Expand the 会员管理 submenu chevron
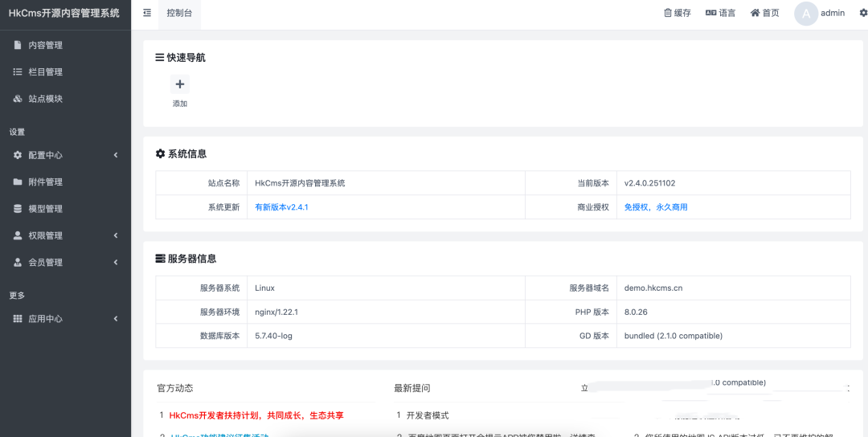The image size is (868, 437). click(116, 263)
